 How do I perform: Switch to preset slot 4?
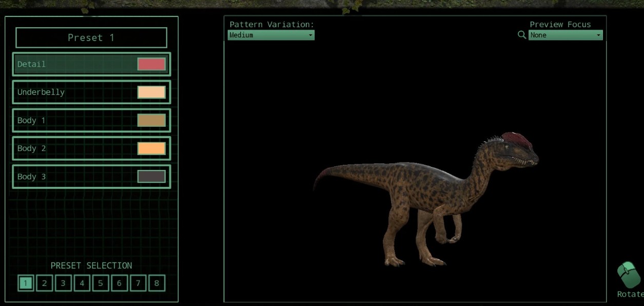(82, 283)
